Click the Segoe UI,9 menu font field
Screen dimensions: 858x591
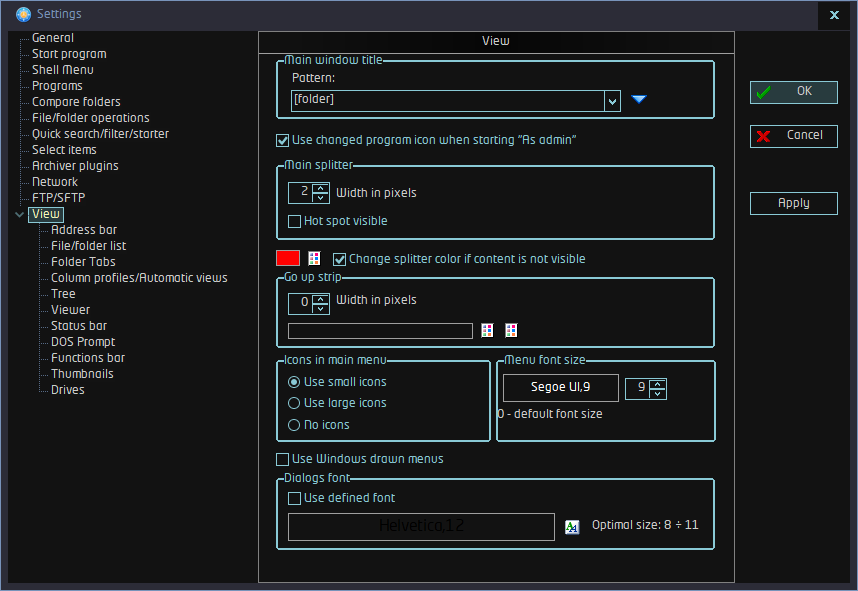pos(559,387)
